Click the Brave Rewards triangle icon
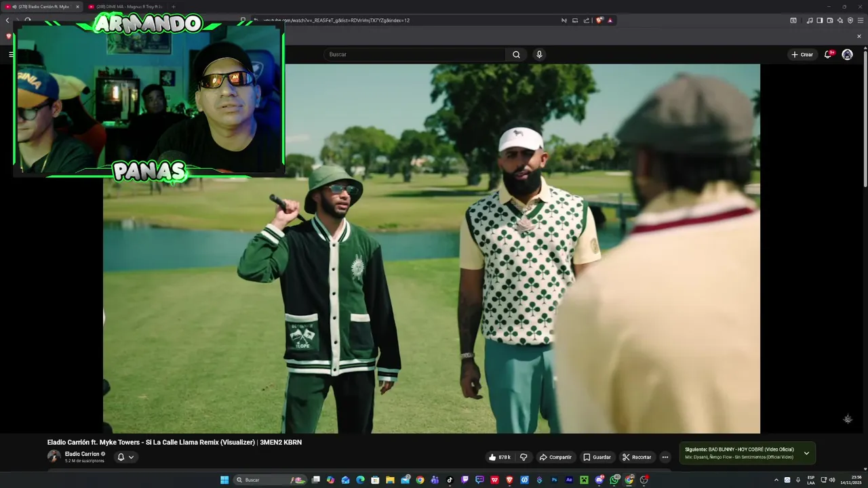This screenshot has width=868, height=488. [610, 20]
